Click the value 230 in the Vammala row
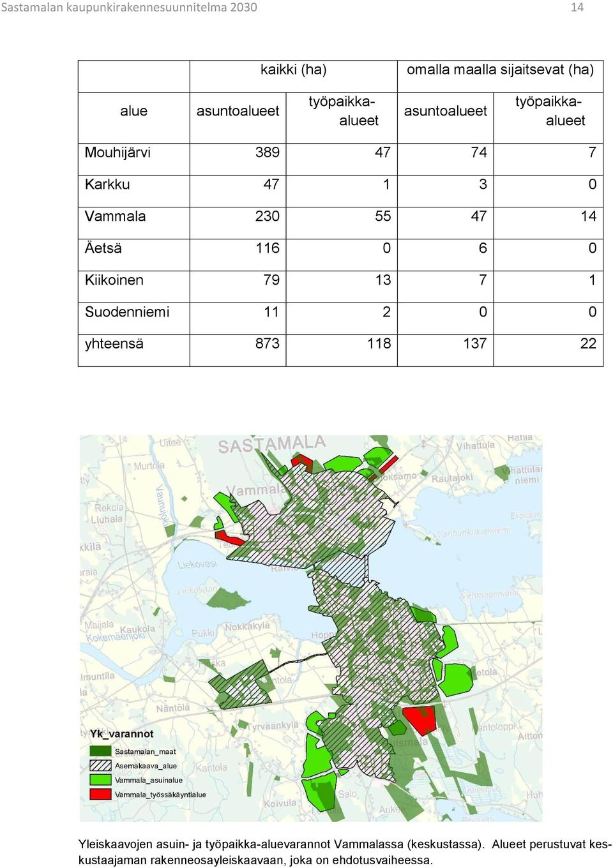Screen dimensions: 613x868 (268, 216)
